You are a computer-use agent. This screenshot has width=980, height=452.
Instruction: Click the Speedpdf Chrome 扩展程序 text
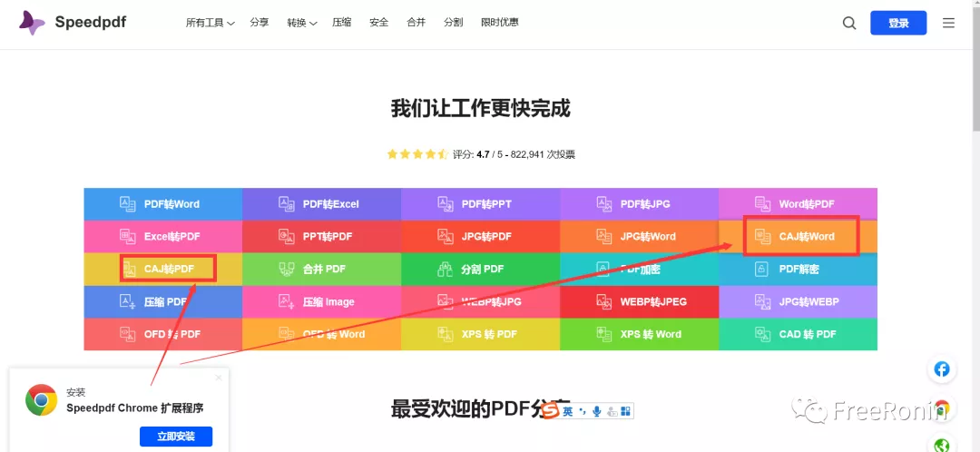coord(135,408)
